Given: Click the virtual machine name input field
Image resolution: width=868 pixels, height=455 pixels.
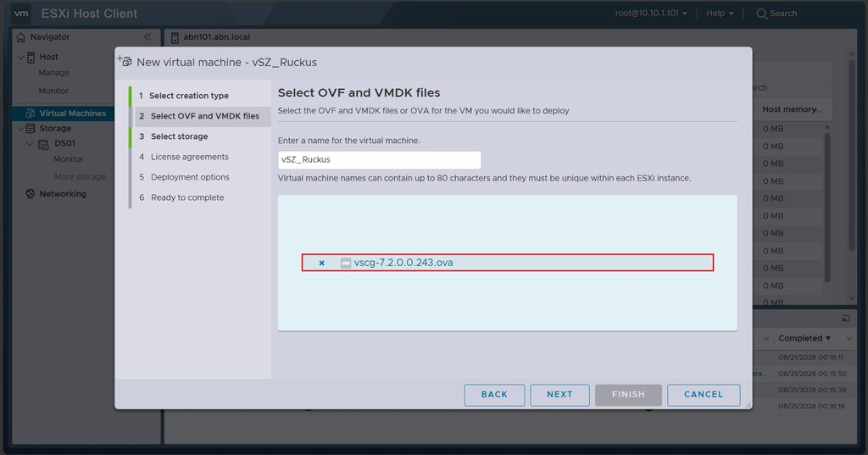Looking at the screenshot, I should click(x=379, y=160).
